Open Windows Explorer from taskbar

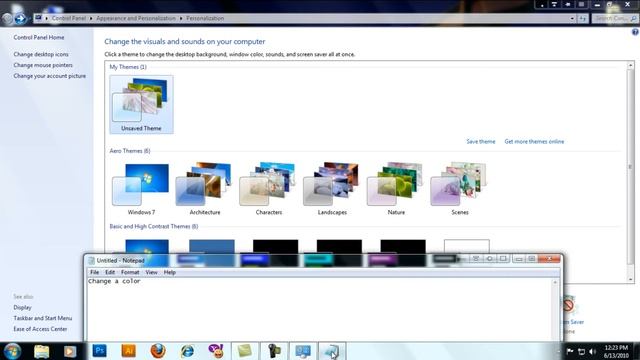point(41,351)
